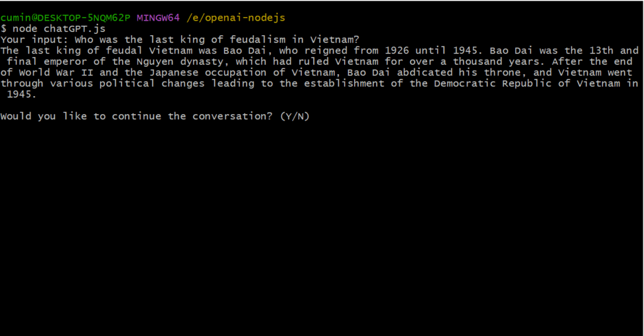Click the empty terminal area below the prompt
Viewport: 644px width, 336px height.
click(322, 230)
